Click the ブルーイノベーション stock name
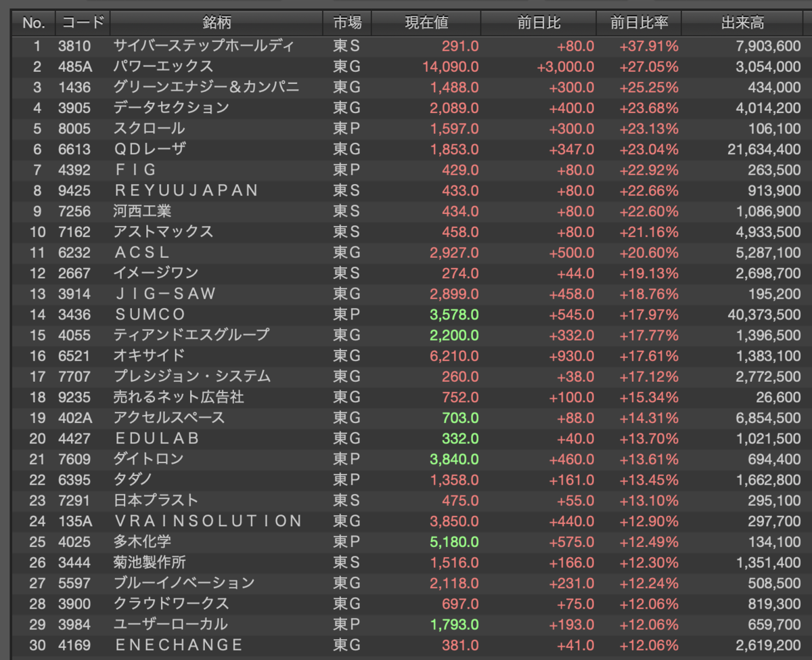 (184, 583)
